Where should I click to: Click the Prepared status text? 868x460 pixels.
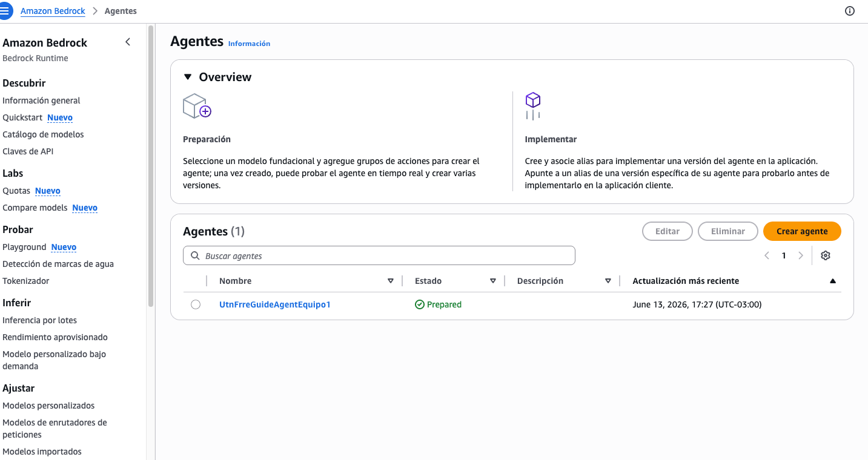click(444, 304)
